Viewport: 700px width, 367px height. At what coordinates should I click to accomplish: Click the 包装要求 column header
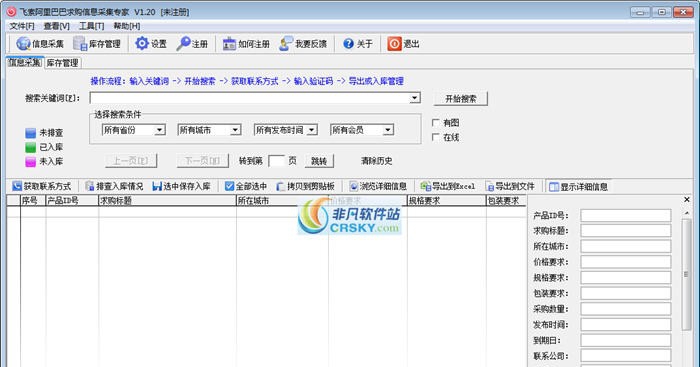coord(506,201)
